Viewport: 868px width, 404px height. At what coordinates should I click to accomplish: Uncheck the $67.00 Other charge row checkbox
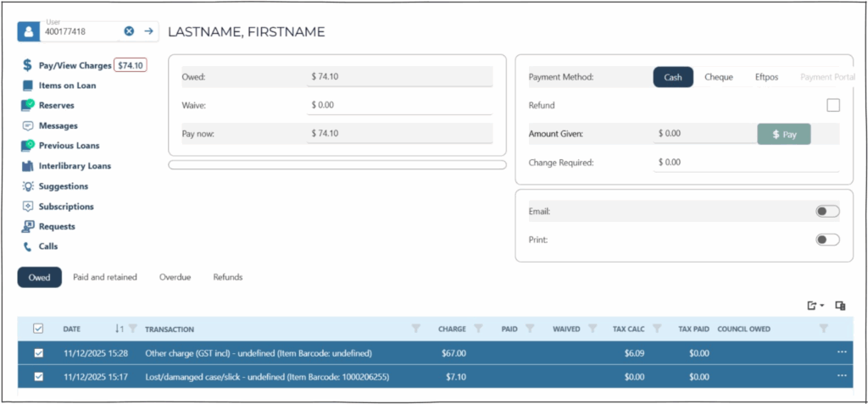[x=38, y=353]
